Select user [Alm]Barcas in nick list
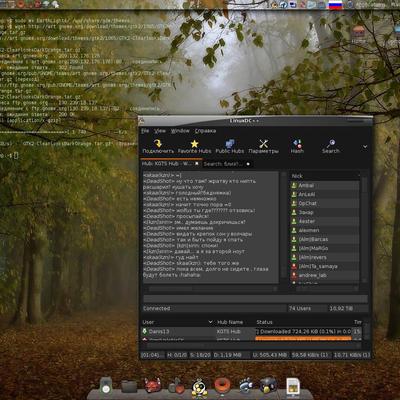 (x=324, y=239)
